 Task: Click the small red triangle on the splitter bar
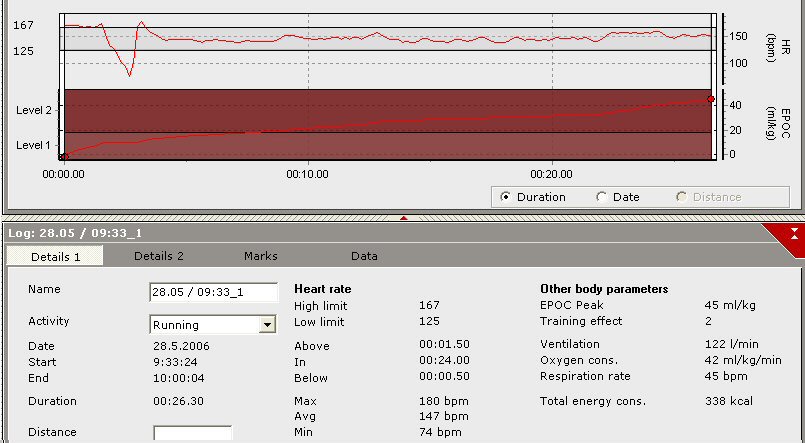(403, 216)
